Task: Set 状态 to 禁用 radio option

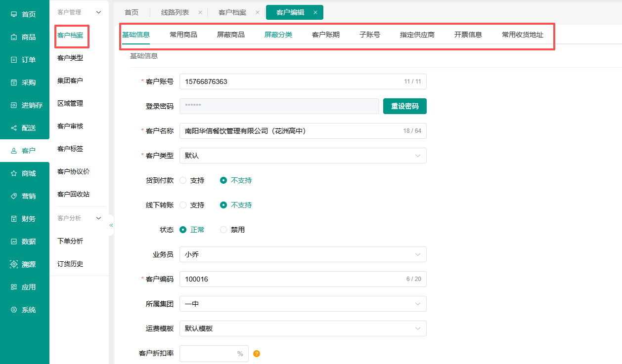Action: pos(223,230)
